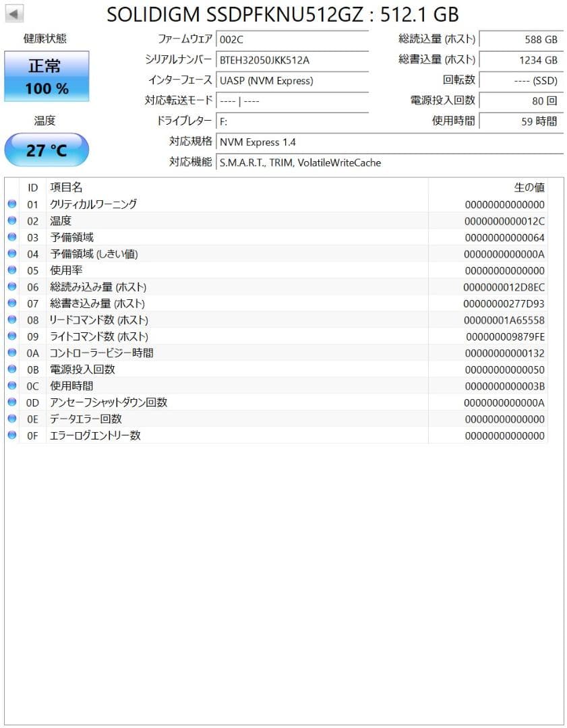This screenshot has height=728, width=567.
Task: Click status orb for row 0D アンセーフシャットダウン回数
Action: click(x=12, y=402)
